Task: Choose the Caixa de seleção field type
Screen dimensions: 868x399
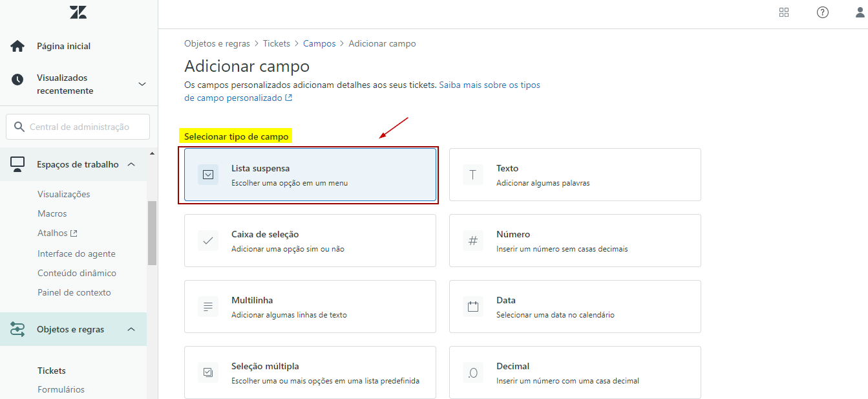Action: [310, 241]
